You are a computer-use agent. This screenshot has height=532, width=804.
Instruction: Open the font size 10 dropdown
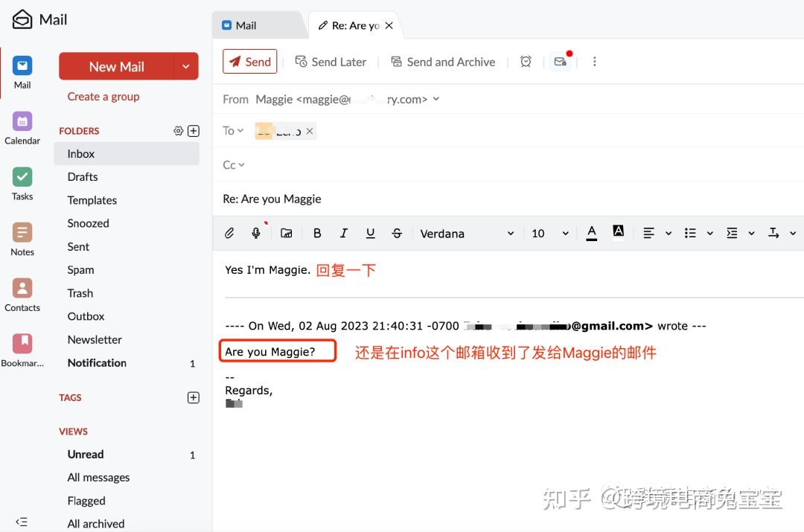[549, 233]
